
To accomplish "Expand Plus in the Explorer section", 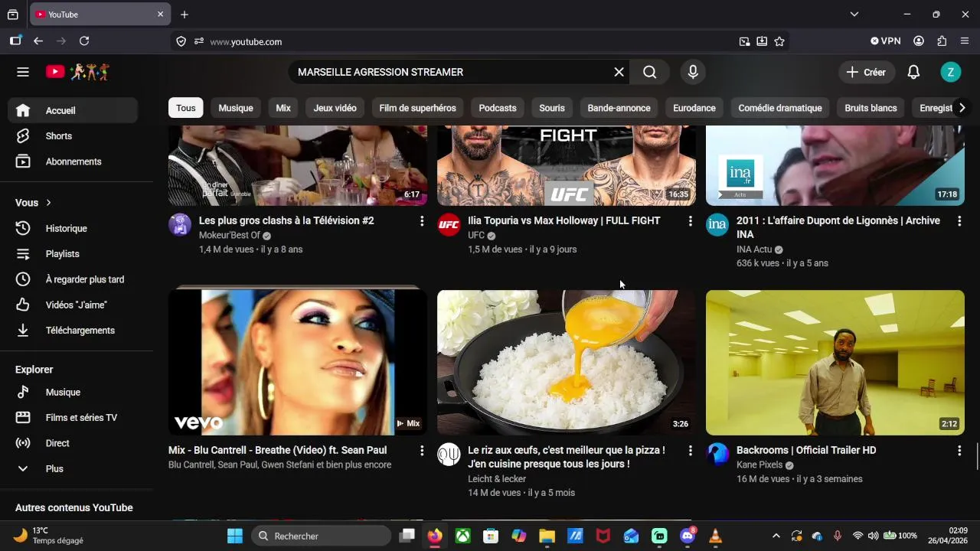I will coord(73,468).
